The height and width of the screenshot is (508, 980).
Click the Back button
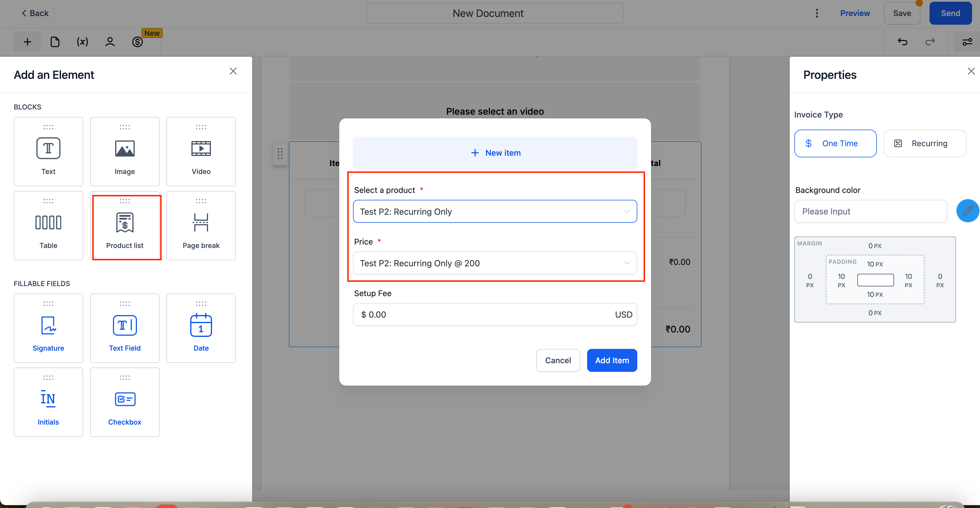[35, 13]
